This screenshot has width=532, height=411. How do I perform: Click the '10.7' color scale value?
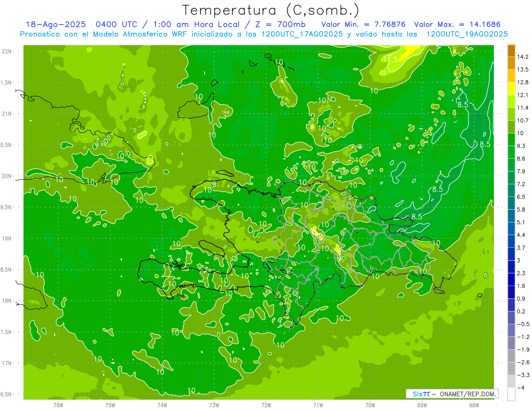click(x=523, y=120)
